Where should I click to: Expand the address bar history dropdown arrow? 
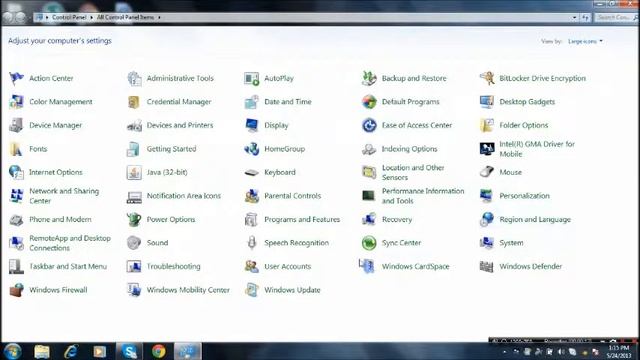pyautogui.click(x=574, y=18)
